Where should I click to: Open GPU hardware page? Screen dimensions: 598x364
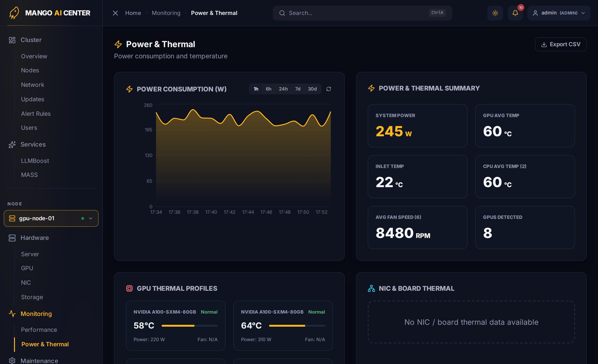pyautogui.click(x=27, y=268)
